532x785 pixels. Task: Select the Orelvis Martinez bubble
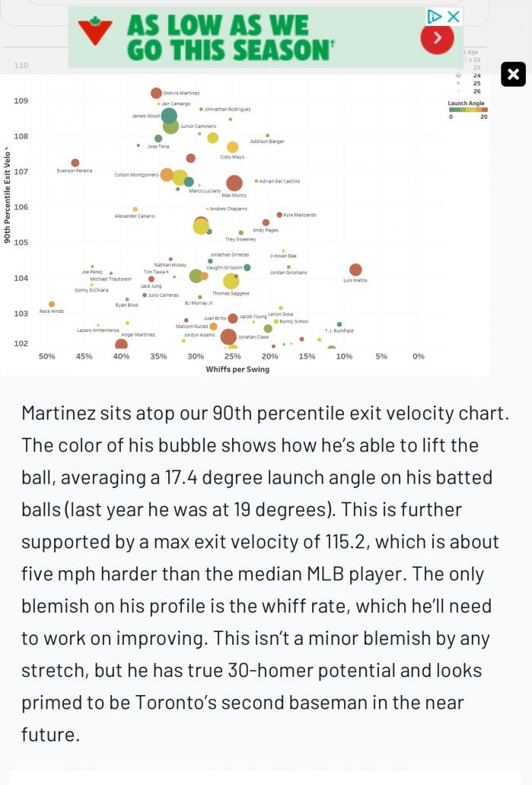click(x=156, y=93)
